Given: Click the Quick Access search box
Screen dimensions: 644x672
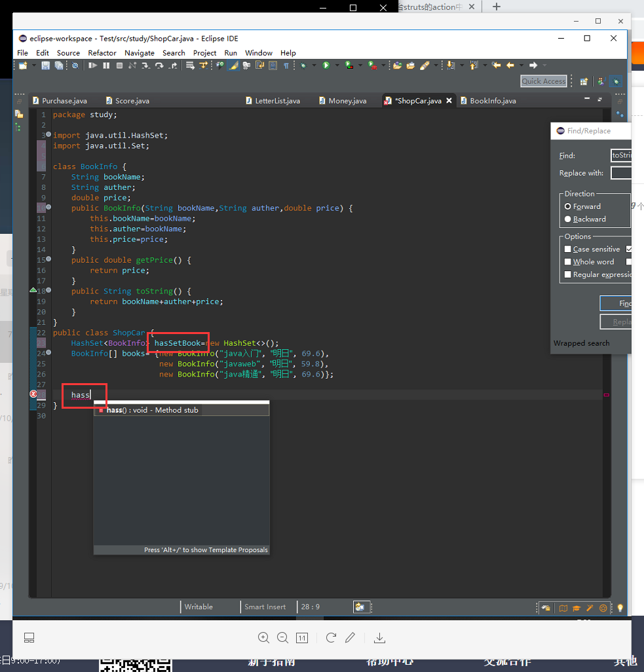Looking at the screenshot, I should pyautogui.click(x=544, y=81).
